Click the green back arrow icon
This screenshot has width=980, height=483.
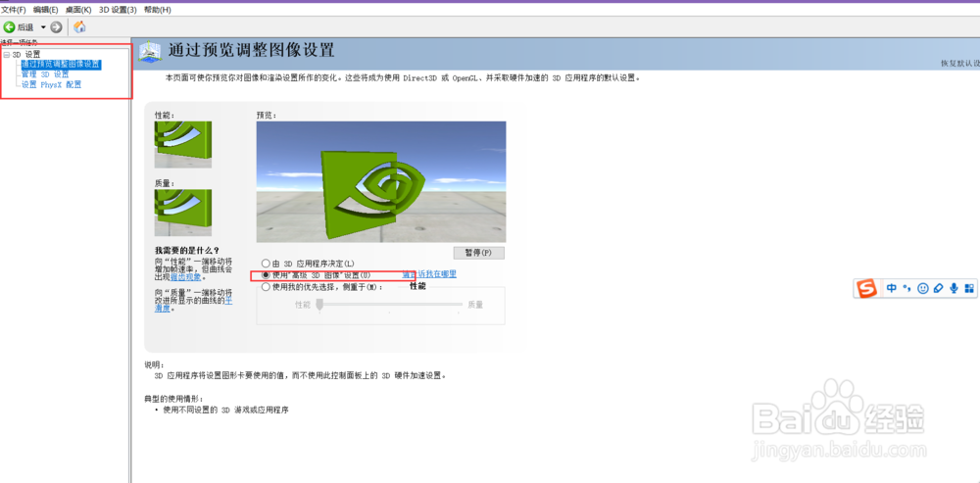click(10, 26)
